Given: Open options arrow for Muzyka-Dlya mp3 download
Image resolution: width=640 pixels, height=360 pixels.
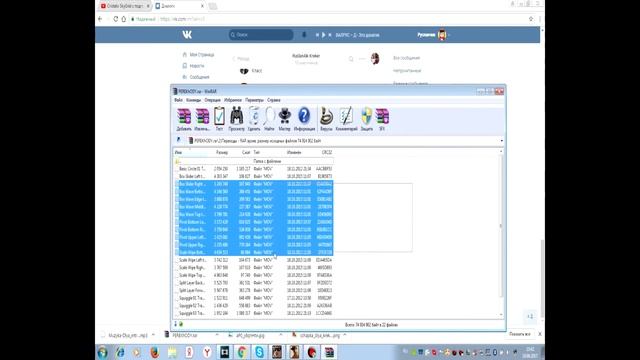Looking at the screenshot, I should [x=153, y=335].
